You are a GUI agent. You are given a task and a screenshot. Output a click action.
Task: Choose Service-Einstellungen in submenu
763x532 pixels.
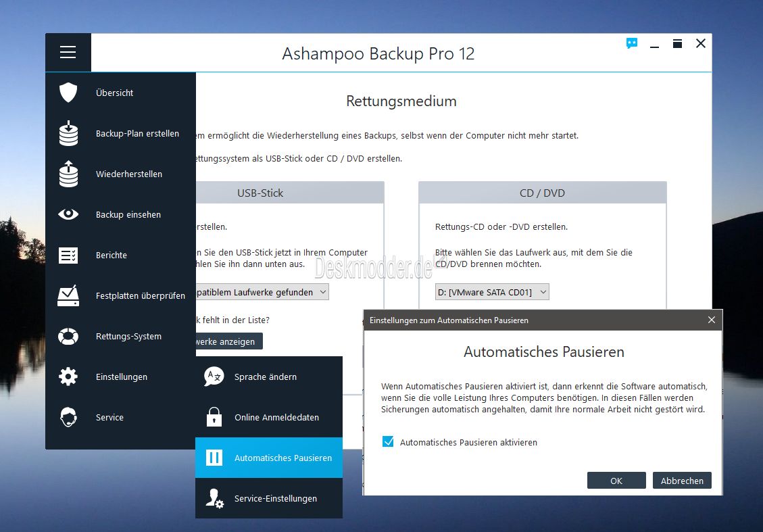(x=269, y=498)
